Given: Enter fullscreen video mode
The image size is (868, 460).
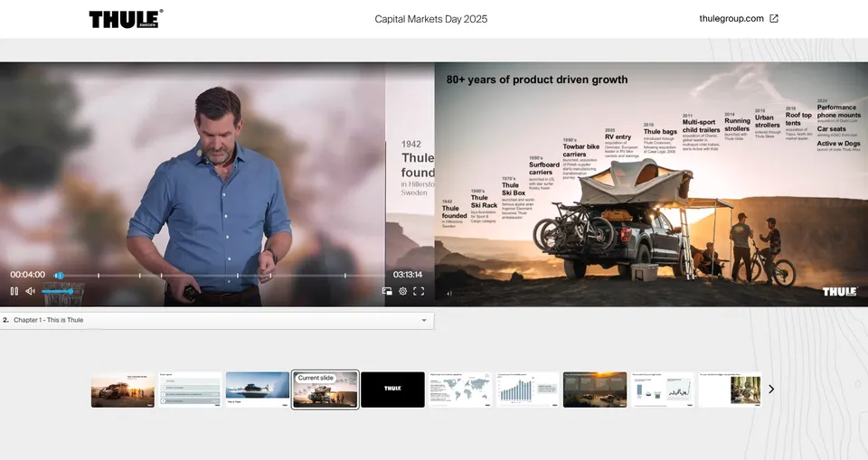Looking at the screenshot, I should click(x=419, y=291).
